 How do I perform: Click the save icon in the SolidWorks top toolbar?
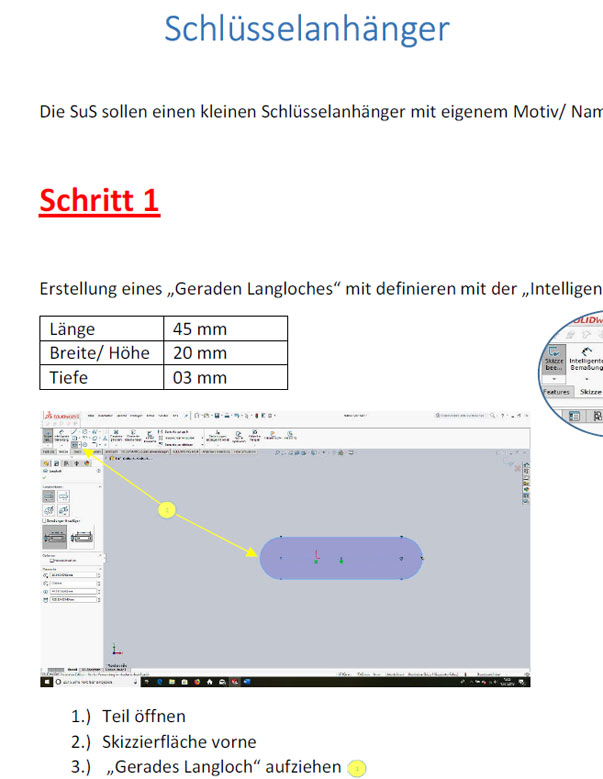pyautogui.click(x=217, y=415)
